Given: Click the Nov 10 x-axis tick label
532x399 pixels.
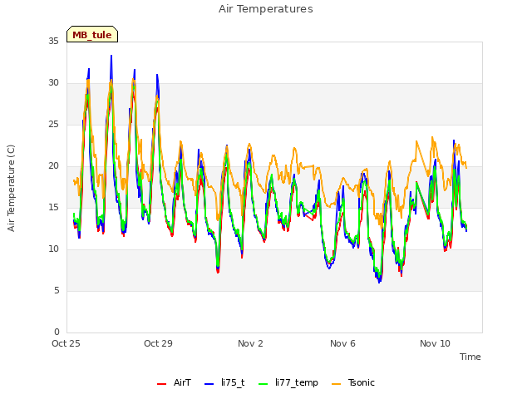Looking at the screenshot, I should click(x=435, y=343).
